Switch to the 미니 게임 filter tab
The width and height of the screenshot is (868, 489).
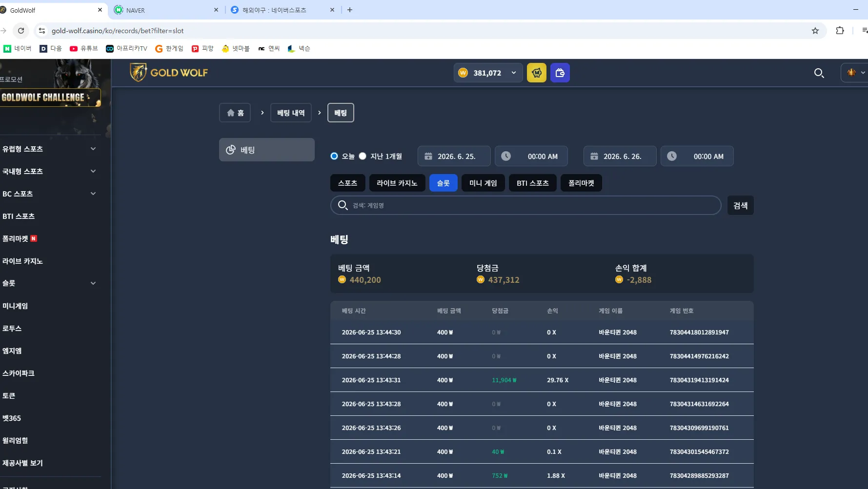tap(483, 183)
